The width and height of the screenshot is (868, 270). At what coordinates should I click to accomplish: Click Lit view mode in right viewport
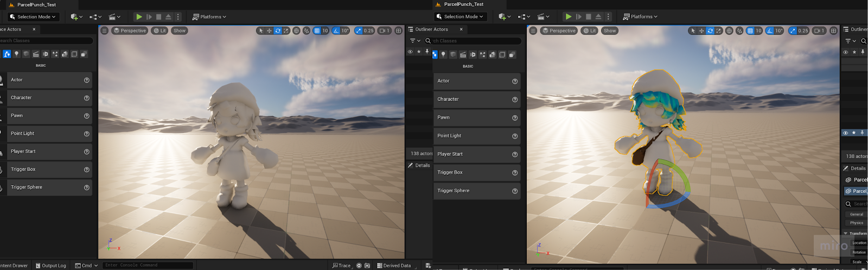(x=589, y=31)
